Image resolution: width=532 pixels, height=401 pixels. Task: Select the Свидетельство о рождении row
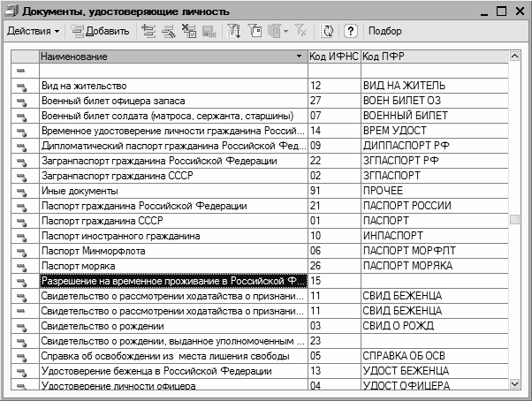pos(172,326)
